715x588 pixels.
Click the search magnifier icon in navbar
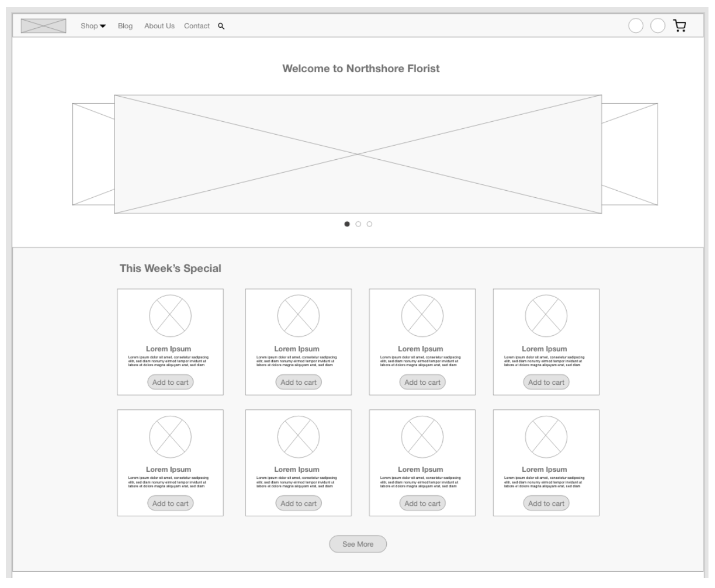coord(221,26)
